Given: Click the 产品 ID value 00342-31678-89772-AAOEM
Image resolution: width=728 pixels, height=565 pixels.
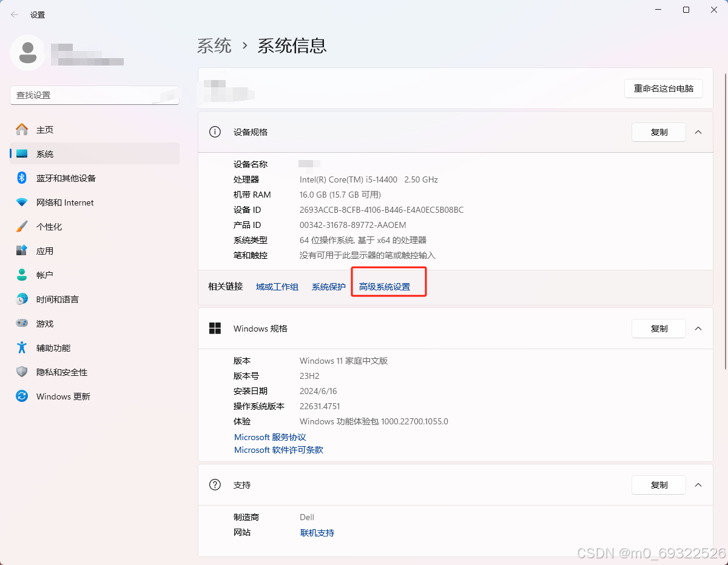Looking at the screenshot, I should point(353,225).
